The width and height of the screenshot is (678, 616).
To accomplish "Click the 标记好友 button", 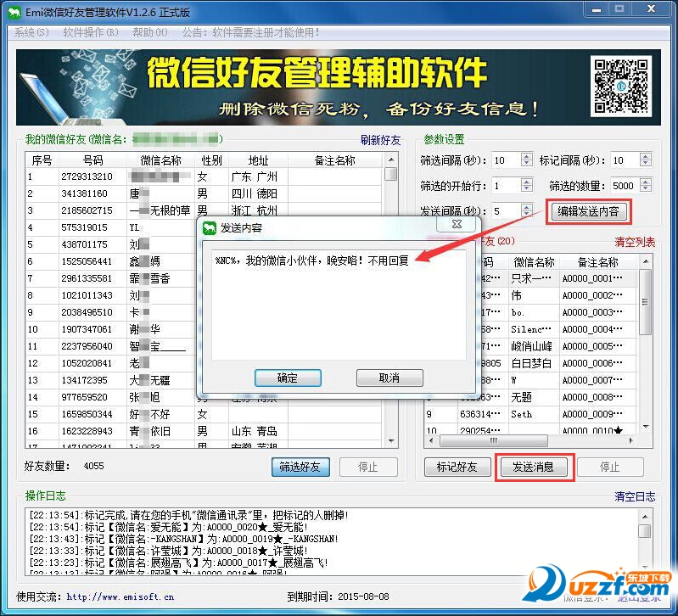I will click(457, 467).
